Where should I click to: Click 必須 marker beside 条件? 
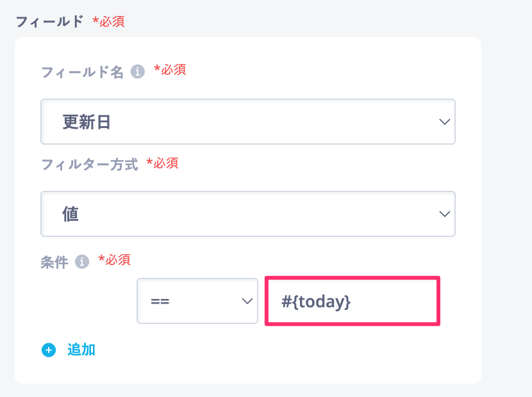click(114, 260)
